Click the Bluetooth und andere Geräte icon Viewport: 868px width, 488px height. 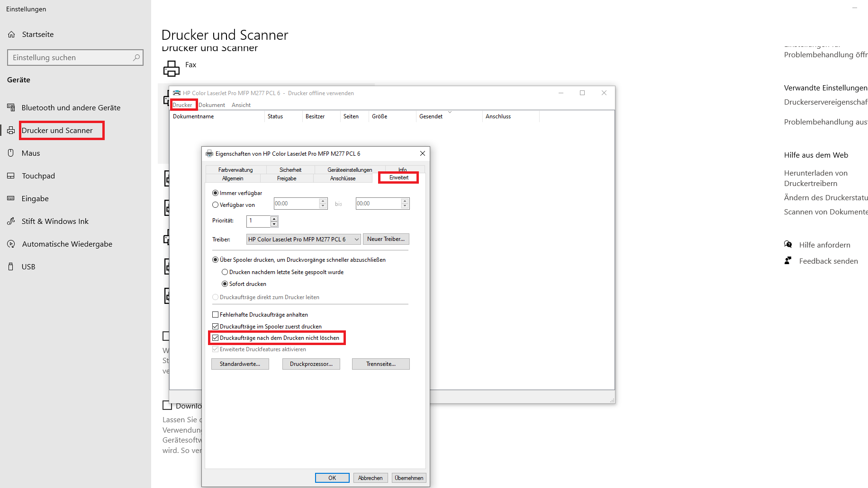click(x=11, y=107)
